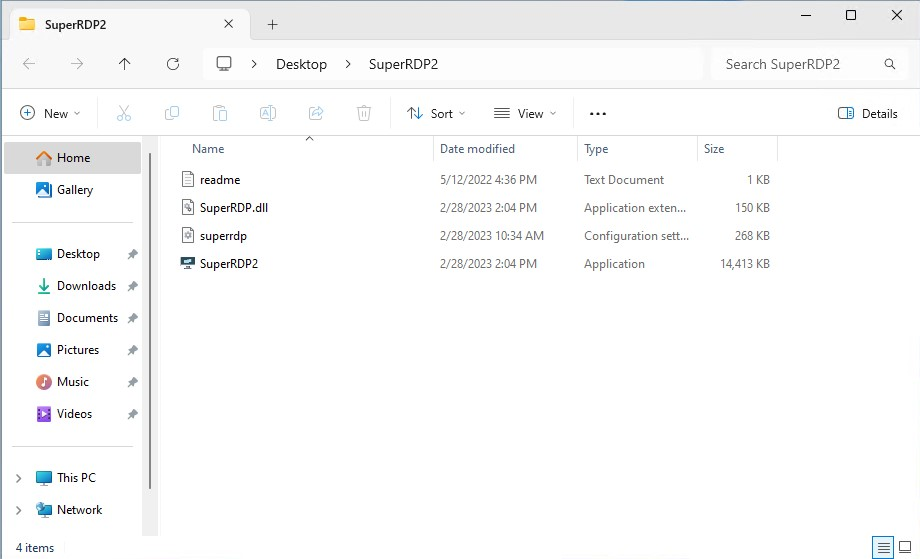
Task: Click chevron between Desktop and SuperRDP2
Action: point(348,64)
